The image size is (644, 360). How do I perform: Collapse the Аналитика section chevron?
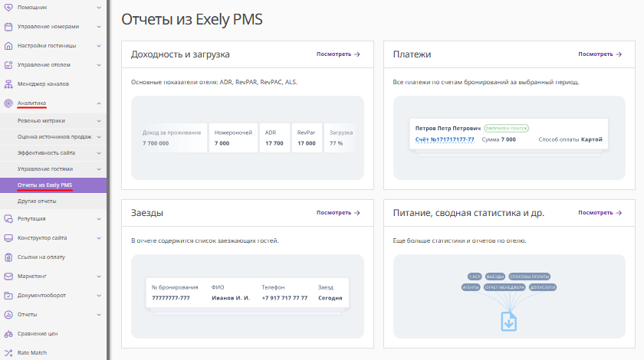click(x=99, y=103)
